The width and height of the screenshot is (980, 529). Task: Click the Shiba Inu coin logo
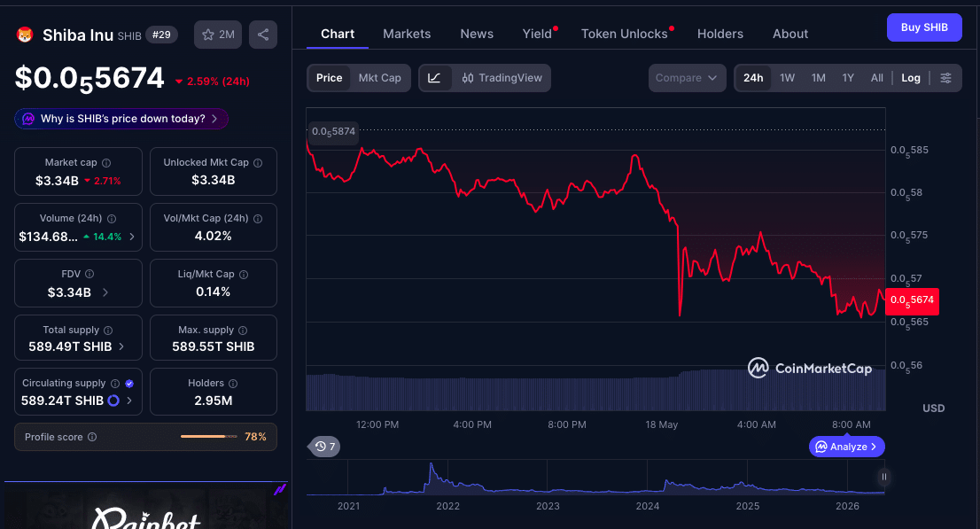coord(25,35)
